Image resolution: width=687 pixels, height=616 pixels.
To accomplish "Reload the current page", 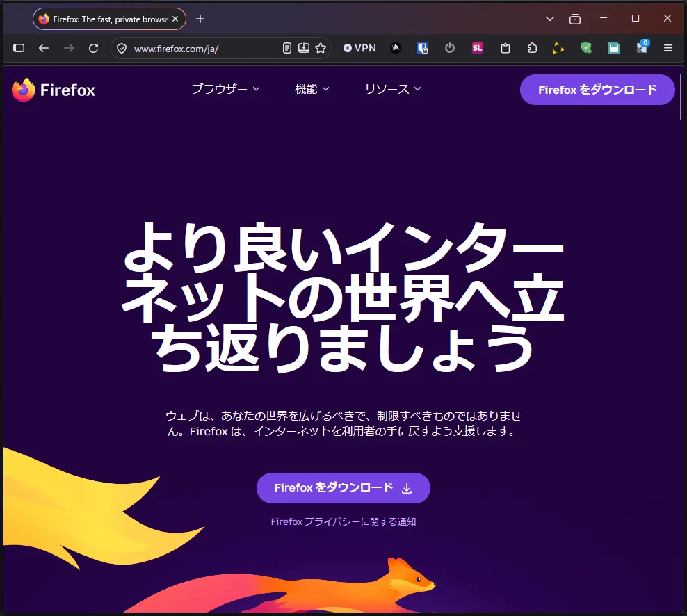I will 93,48.
